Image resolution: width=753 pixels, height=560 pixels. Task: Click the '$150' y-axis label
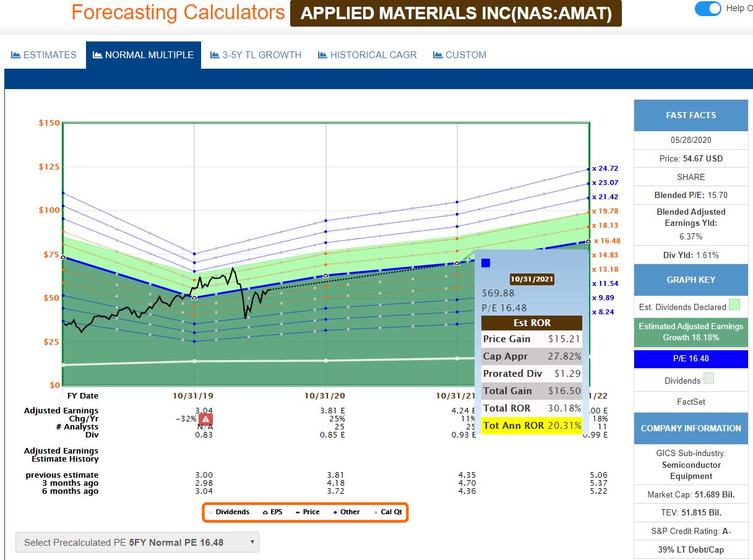pyautogui.click(x=49, y=123)
